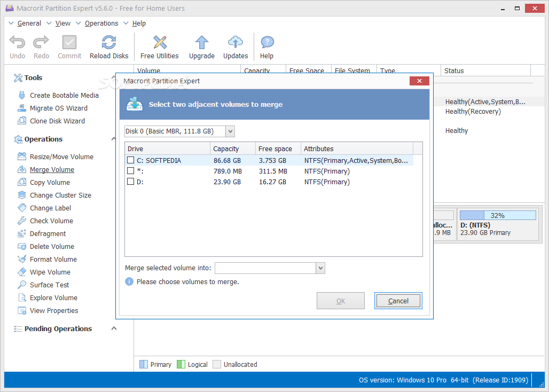Click the Logical legend color swatch
The image size is (549, 392).
tap(181, 364)
